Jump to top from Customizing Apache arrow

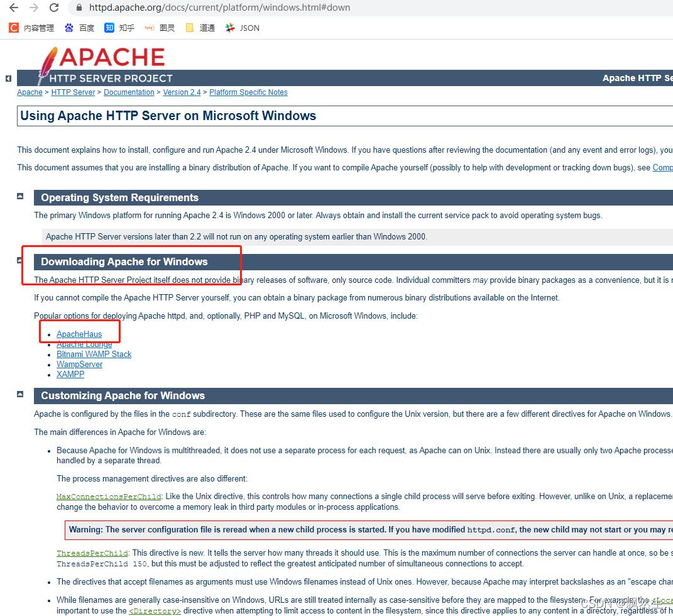(x=20, y=394)
